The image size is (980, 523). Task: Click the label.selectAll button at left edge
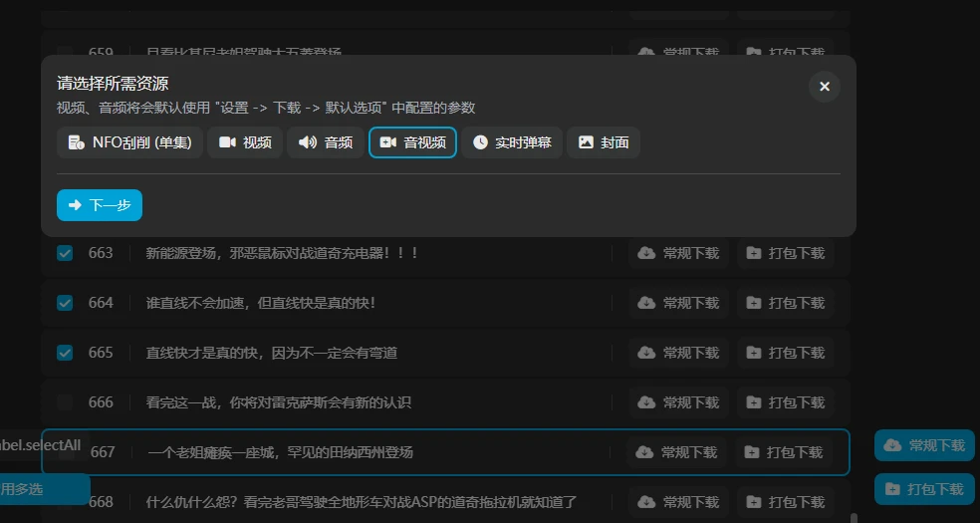click(x=40, y=445)
